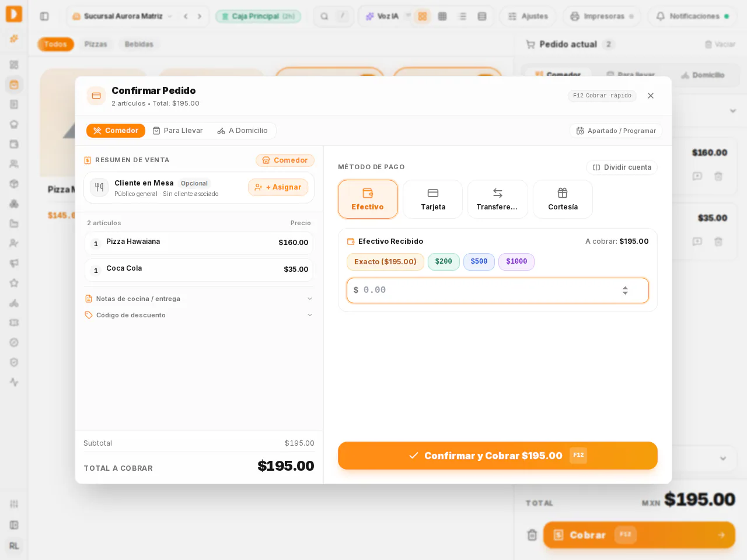This screenshot has width=747, height=560.
Task: Add a note to the $160.00 order item
Action: tap(697, 176)
